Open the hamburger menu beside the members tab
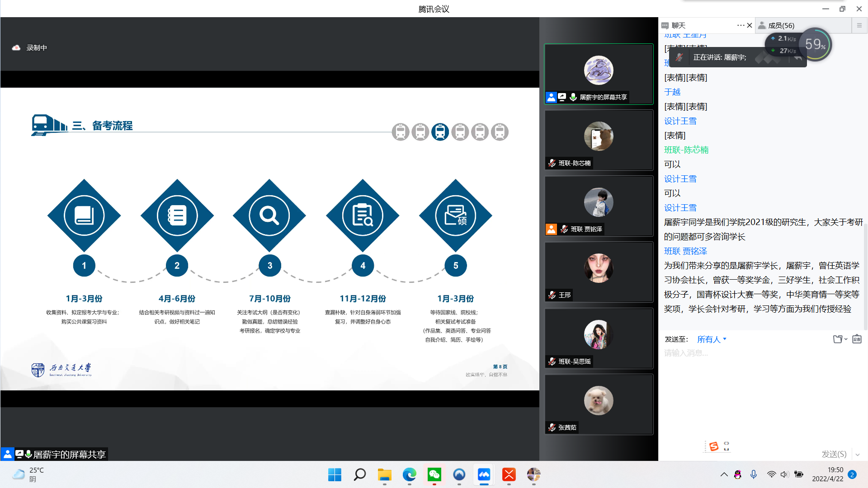Viewport: 868px width, 488px height. click(x=859, y=25)
